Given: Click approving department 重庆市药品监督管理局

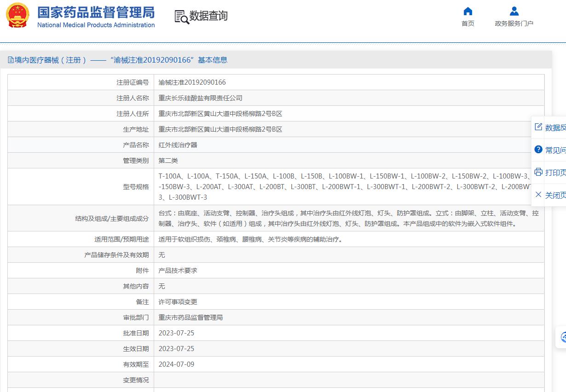Looking at the screenshot, I should click(191, 317).
